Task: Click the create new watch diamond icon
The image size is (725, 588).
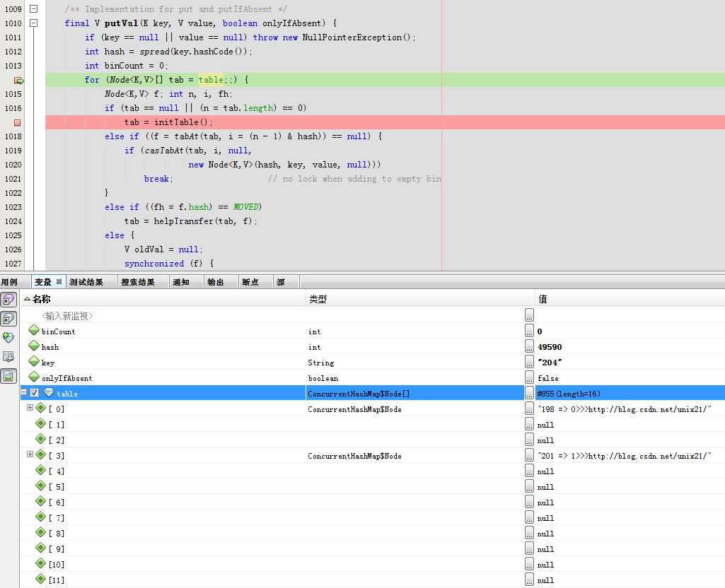Action: (x=8, y=338)
